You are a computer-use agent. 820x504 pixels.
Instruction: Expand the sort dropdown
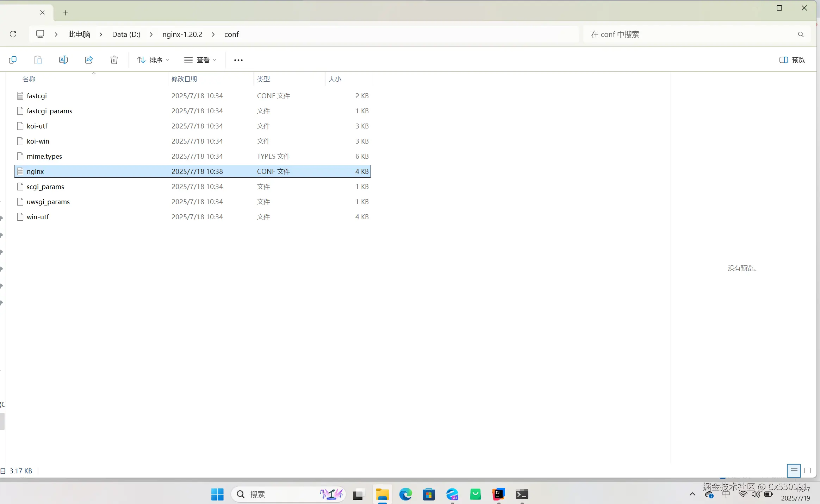pos(153,60)
